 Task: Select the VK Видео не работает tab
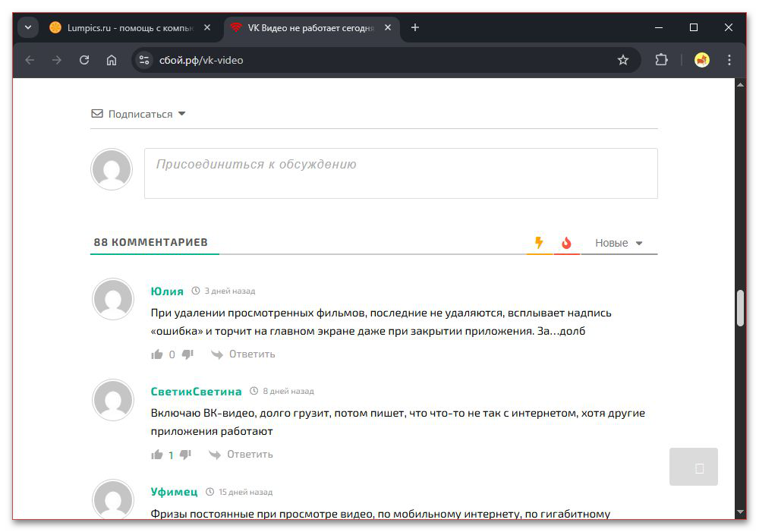pos(310,28)
